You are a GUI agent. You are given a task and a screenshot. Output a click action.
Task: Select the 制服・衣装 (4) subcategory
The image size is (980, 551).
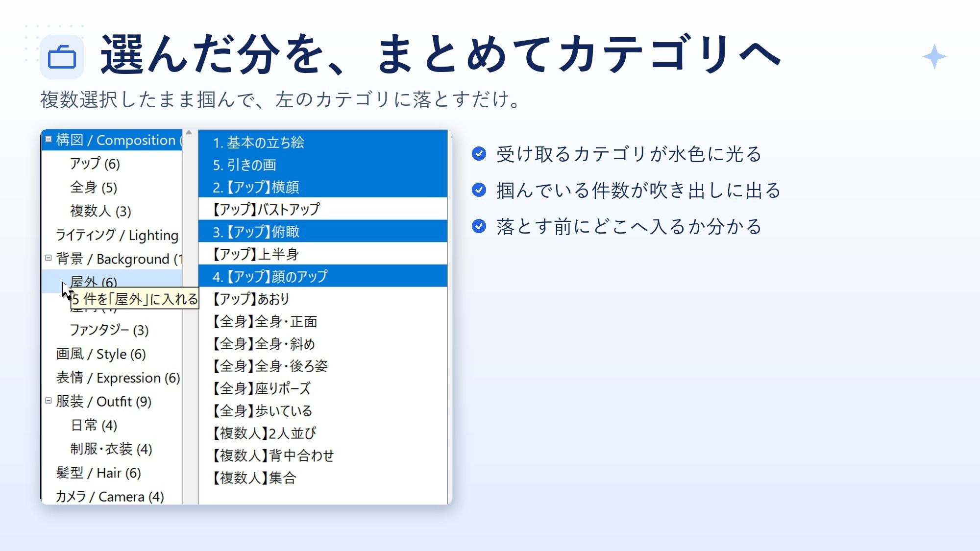click(111, 449)
